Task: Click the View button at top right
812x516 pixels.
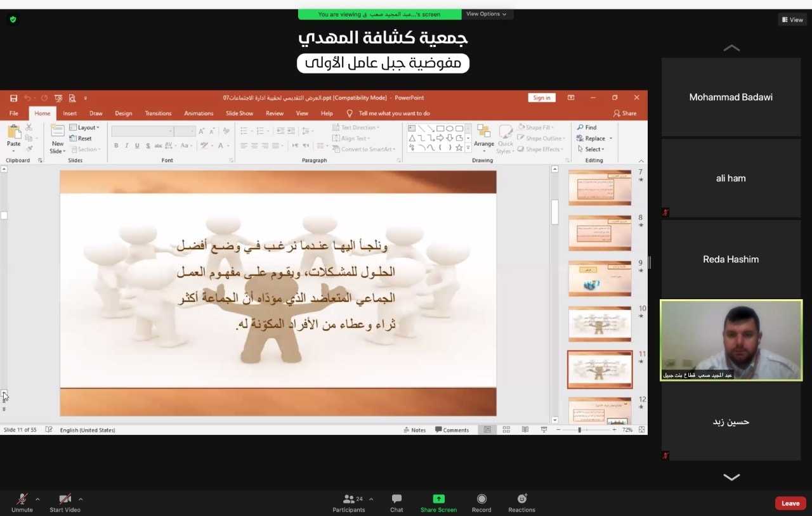Action: pos(792,20)
